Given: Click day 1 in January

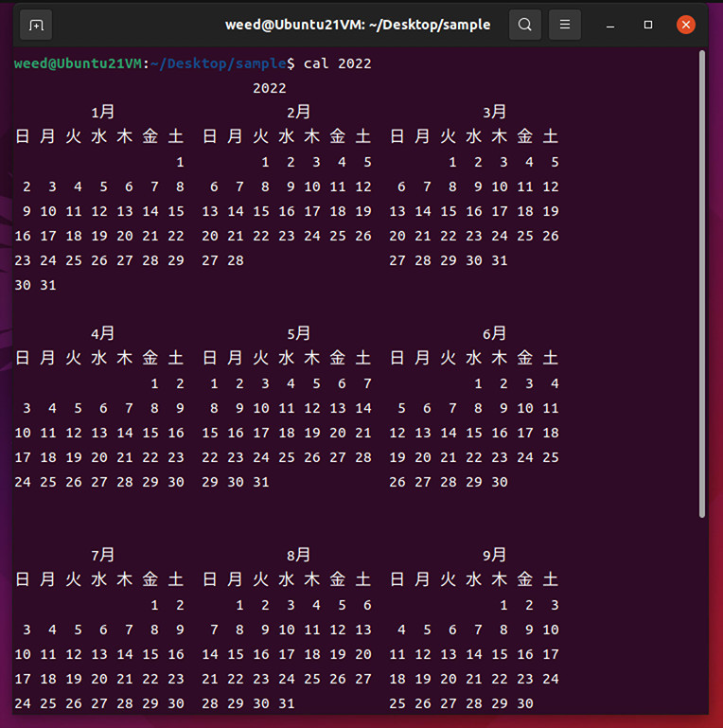Looking at the screenshot, I should coord(180,162).
